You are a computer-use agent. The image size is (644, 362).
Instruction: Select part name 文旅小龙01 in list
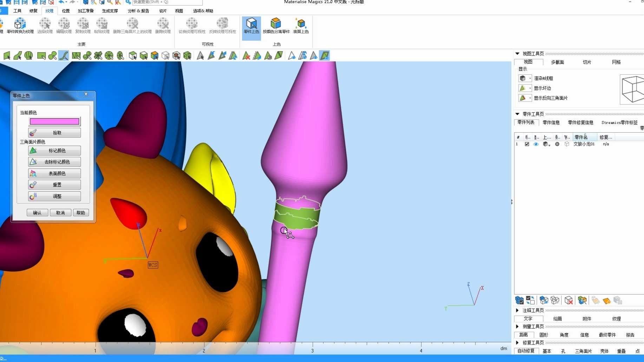click(584, 144)
